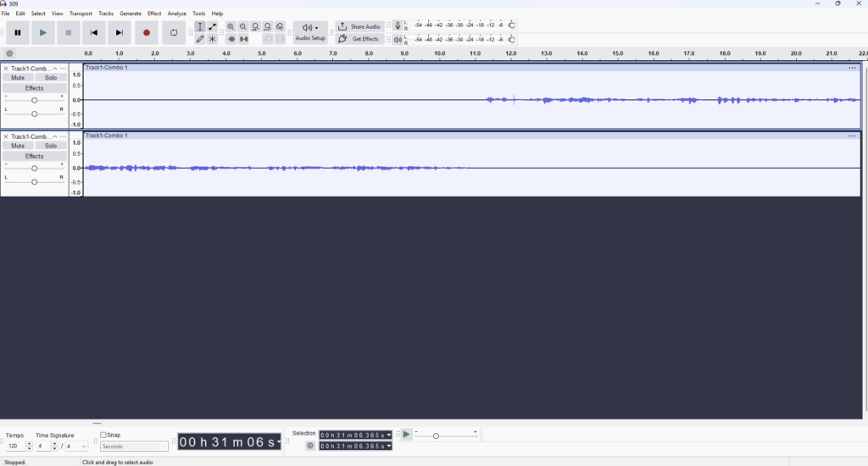Click the Share Audio button
Image resolution: width=868 pixels, height=466 pixels.
[x=359, y=26]
